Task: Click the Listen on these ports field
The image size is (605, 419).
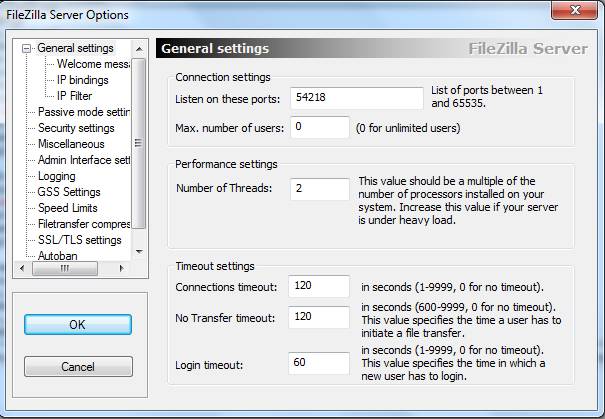Action: coord(357,98)
